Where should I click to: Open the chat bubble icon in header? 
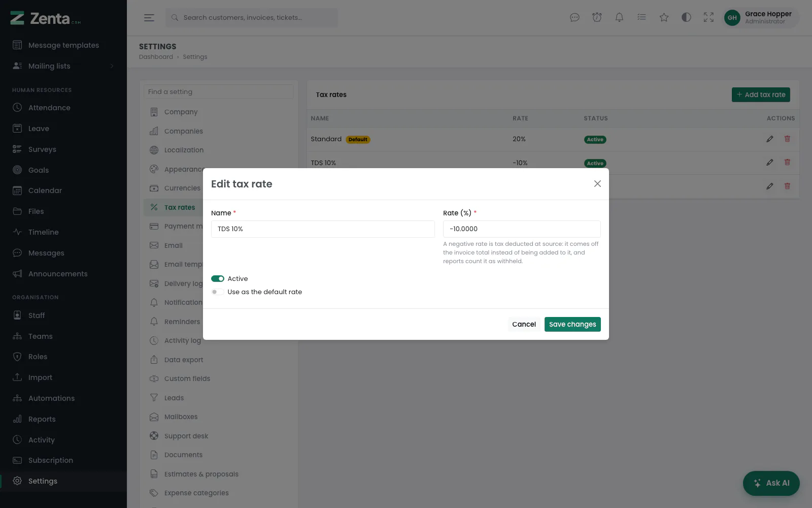click(x=574, y=18)
